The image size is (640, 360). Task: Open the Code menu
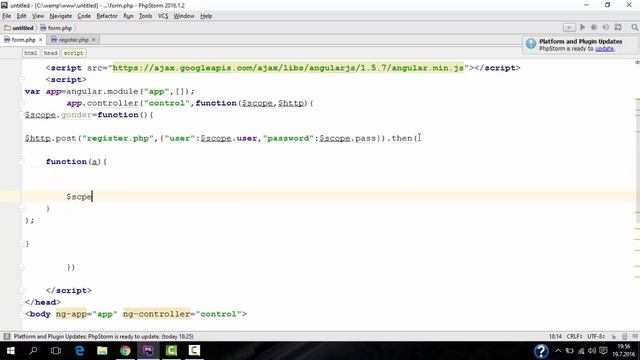84,16
